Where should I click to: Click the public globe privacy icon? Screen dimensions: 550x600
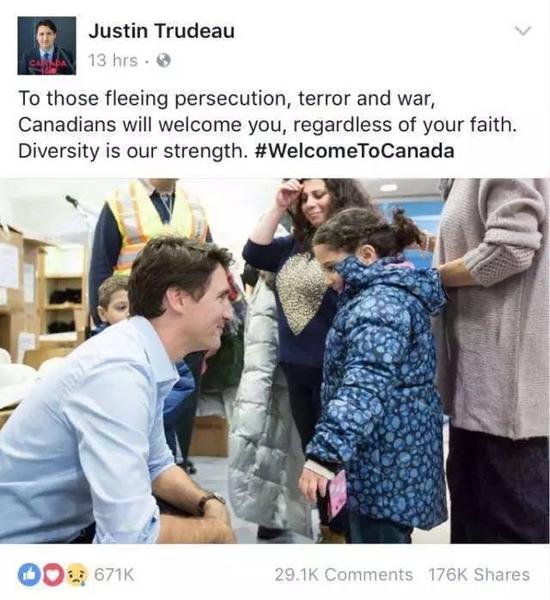click(164, 60)
